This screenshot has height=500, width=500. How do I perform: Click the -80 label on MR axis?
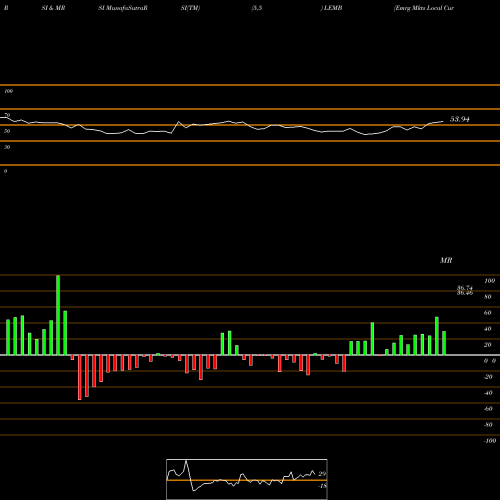(488, 425)
